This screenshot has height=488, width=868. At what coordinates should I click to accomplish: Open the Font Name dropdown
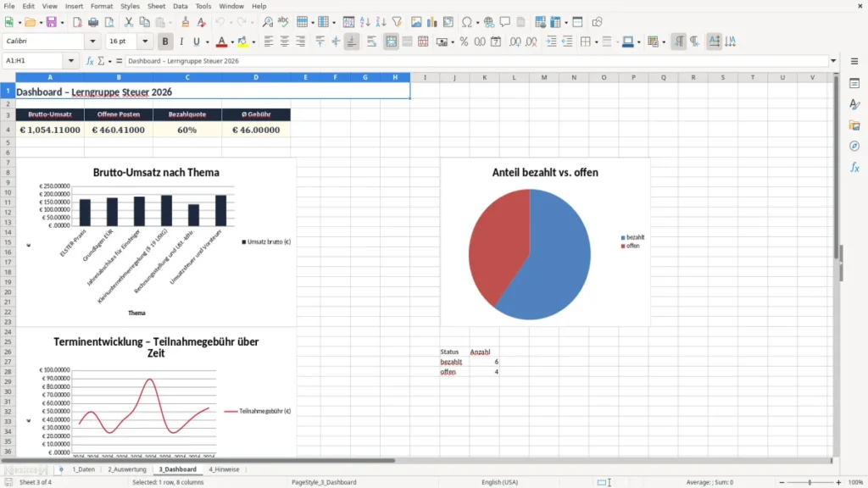point(92,41)
